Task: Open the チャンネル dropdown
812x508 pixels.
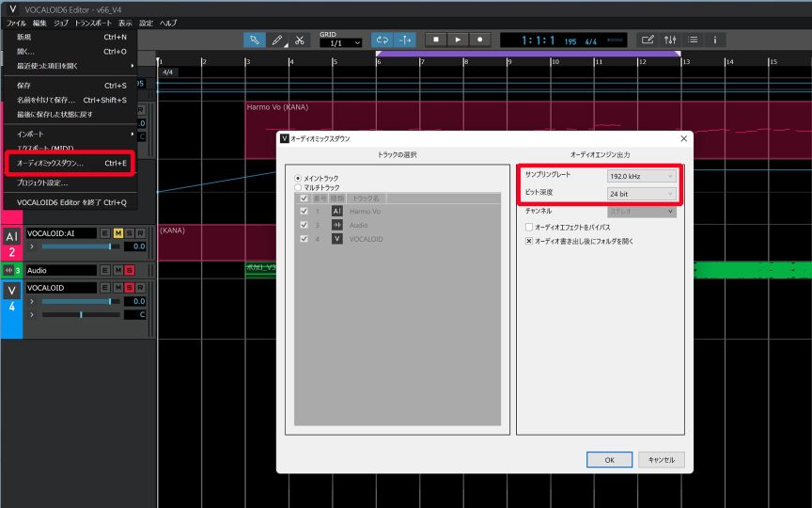Action: pyautogui.click(x=641, y=212)
